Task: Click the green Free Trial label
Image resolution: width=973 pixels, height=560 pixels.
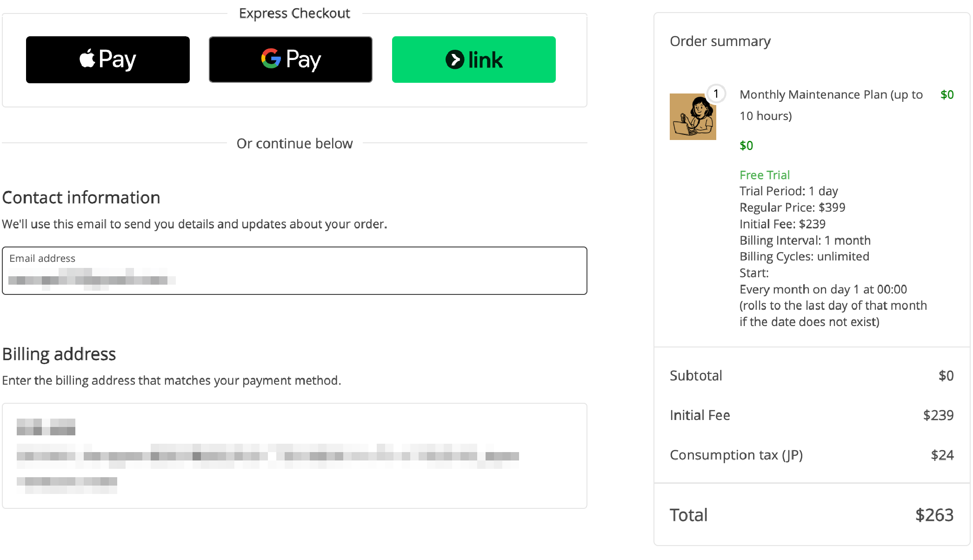Action: coord(765,175)
